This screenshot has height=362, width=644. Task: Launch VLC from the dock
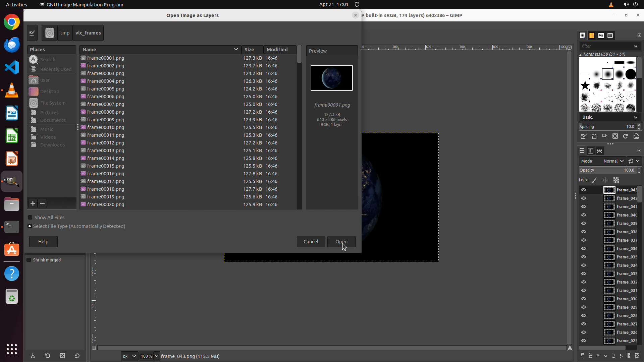click(12, 90)
